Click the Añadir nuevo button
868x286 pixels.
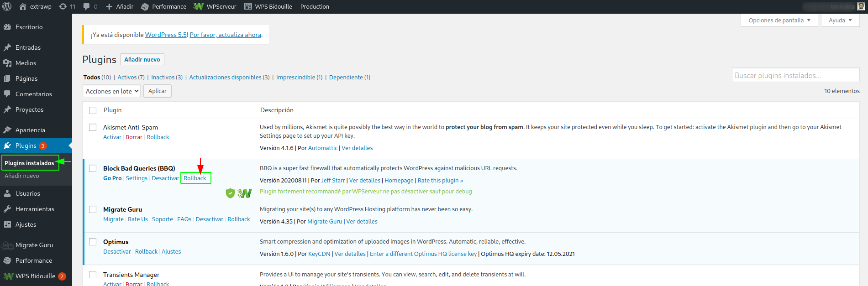coord(142,59)
